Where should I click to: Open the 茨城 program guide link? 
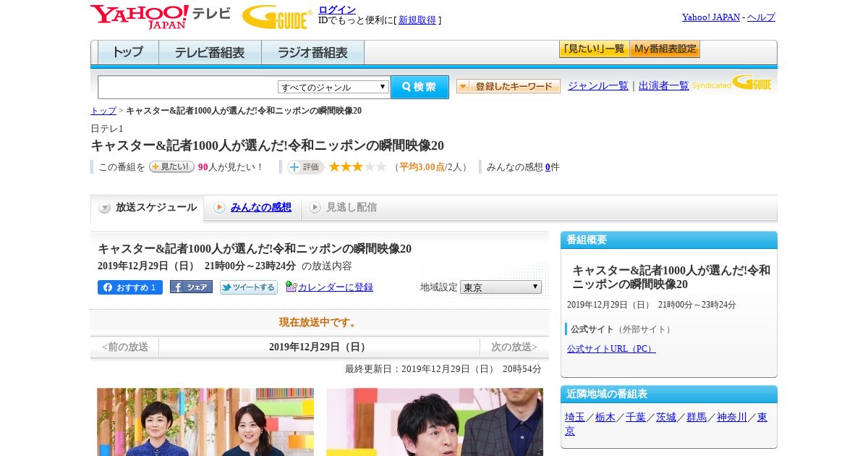(666, 418)
